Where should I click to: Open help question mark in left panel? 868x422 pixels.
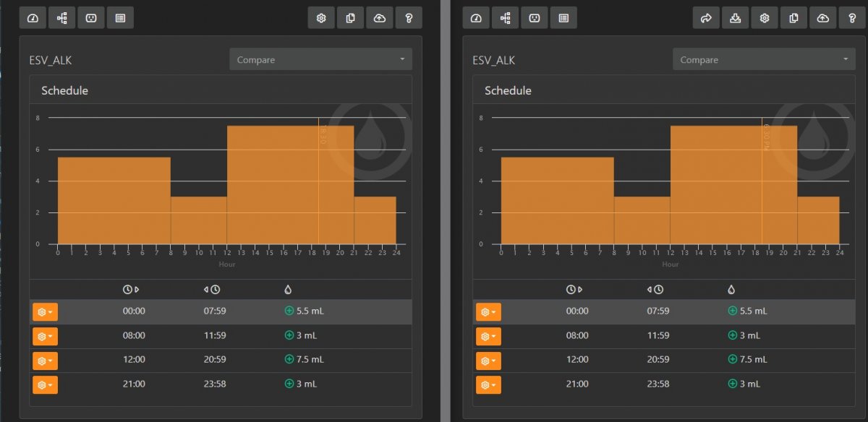[x=409, y=18]
